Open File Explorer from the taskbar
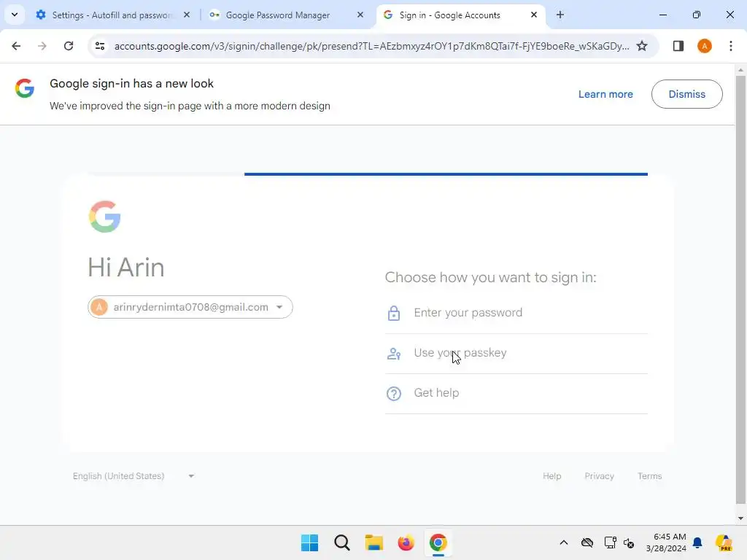 coord(374,542)
